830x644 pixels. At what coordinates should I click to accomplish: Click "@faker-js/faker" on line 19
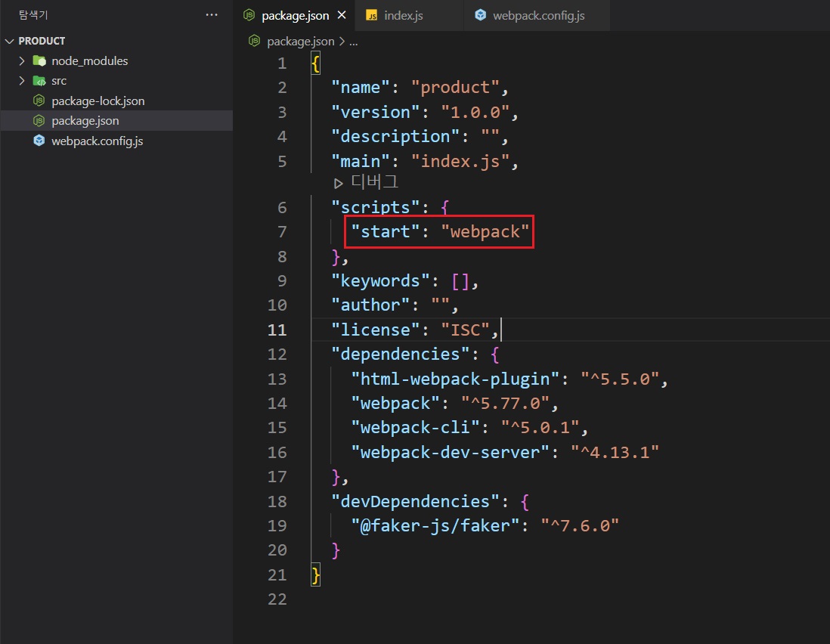(x=435, y=525)
